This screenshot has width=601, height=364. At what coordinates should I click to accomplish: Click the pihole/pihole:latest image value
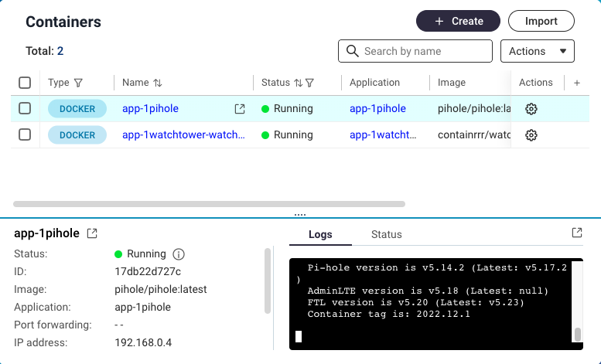[161, 289]
